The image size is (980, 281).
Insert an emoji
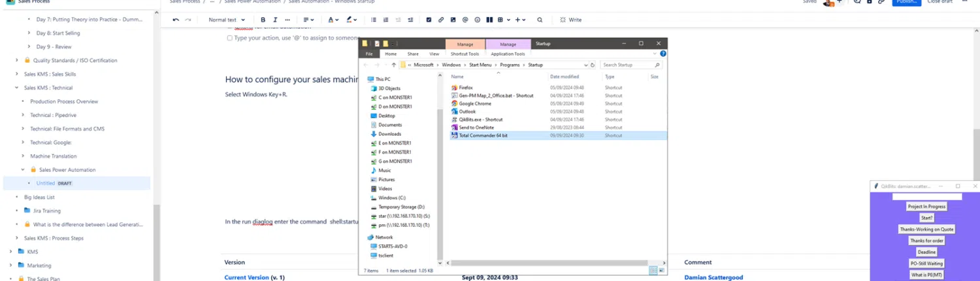pyautogui.click(x=477, y=20)
